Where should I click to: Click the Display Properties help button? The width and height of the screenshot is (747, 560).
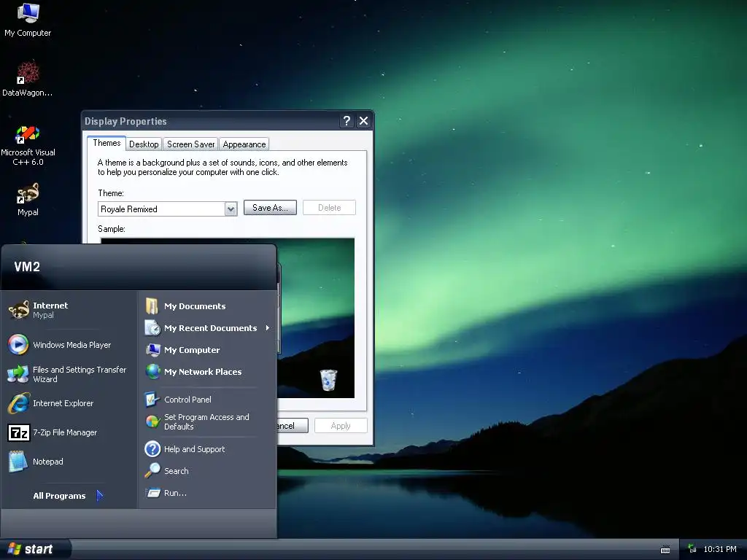coord(347,121)
